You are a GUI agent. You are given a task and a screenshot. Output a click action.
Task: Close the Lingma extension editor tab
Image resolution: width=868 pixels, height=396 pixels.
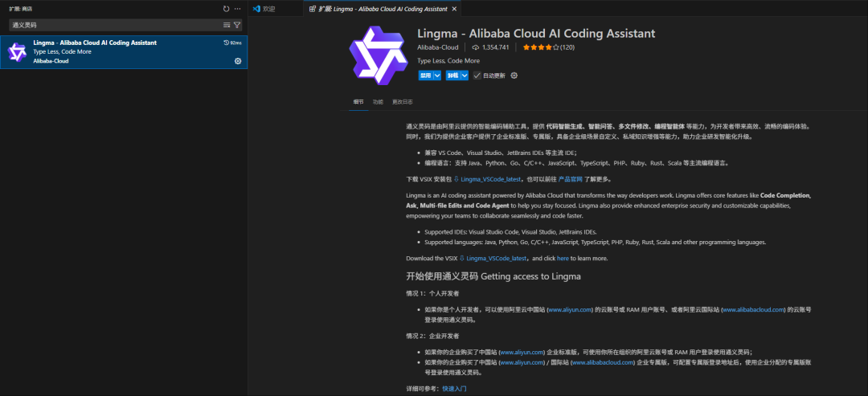coord(454,9)
